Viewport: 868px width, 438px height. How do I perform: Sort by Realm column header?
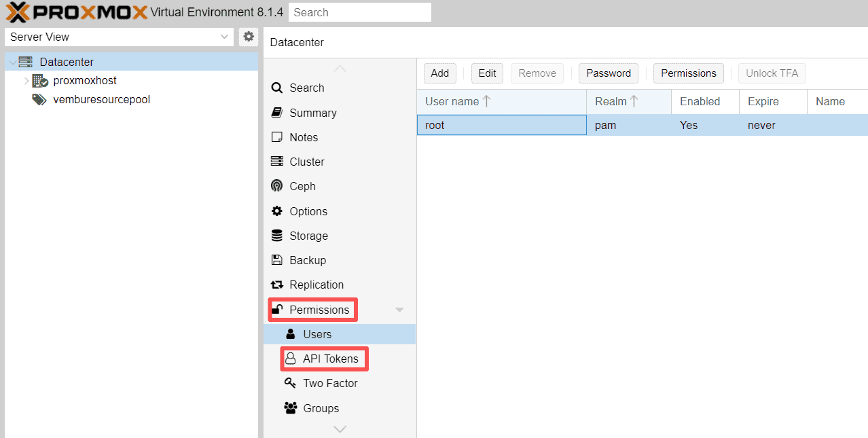point(629,101)
